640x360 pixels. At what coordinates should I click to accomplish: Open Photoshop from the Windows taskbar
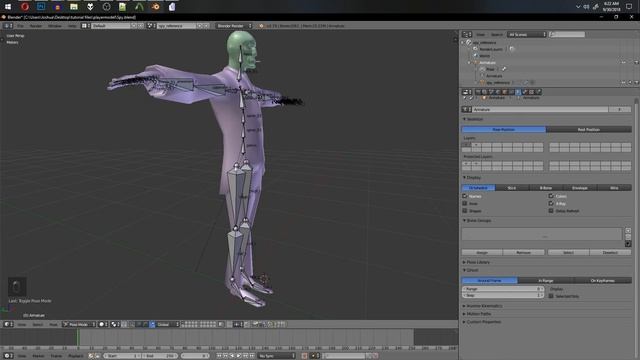click(41, 7)
